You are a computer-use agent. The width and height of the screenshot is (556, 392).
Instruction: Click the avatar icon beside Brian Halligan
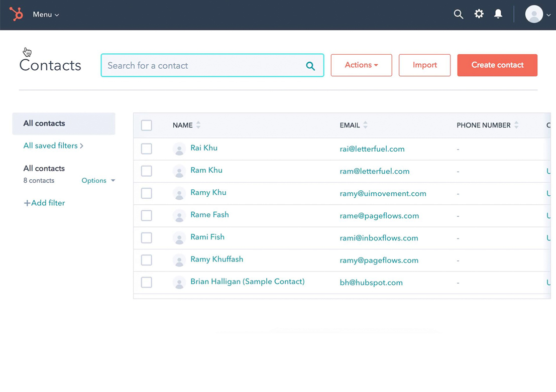coord(179,283)
